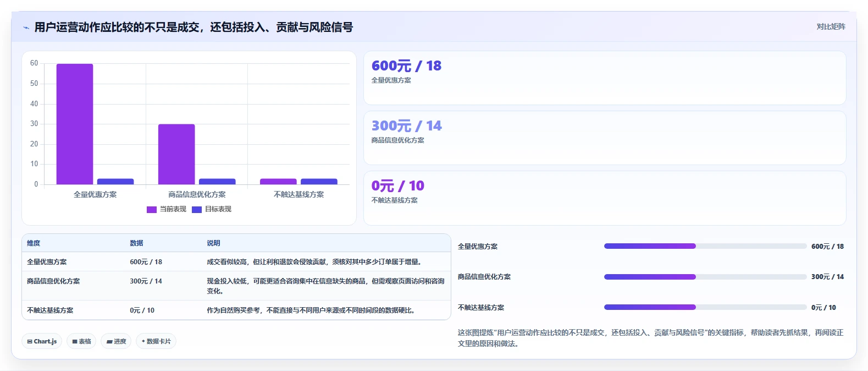Click the blue target bar for 不触达基线方案

(x=319, y=182)
